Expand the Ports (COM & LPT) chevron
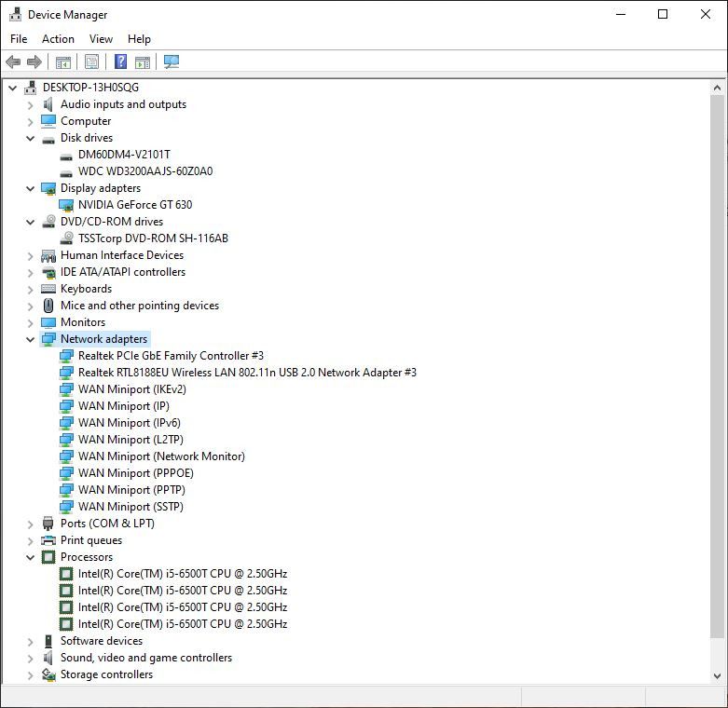 point(30,524)
